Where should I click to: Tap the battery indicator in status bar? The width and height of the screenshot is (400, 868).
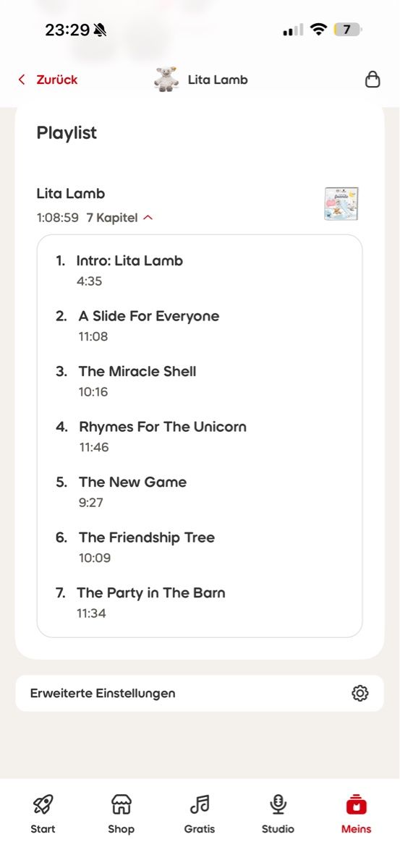tap(348, 30)
